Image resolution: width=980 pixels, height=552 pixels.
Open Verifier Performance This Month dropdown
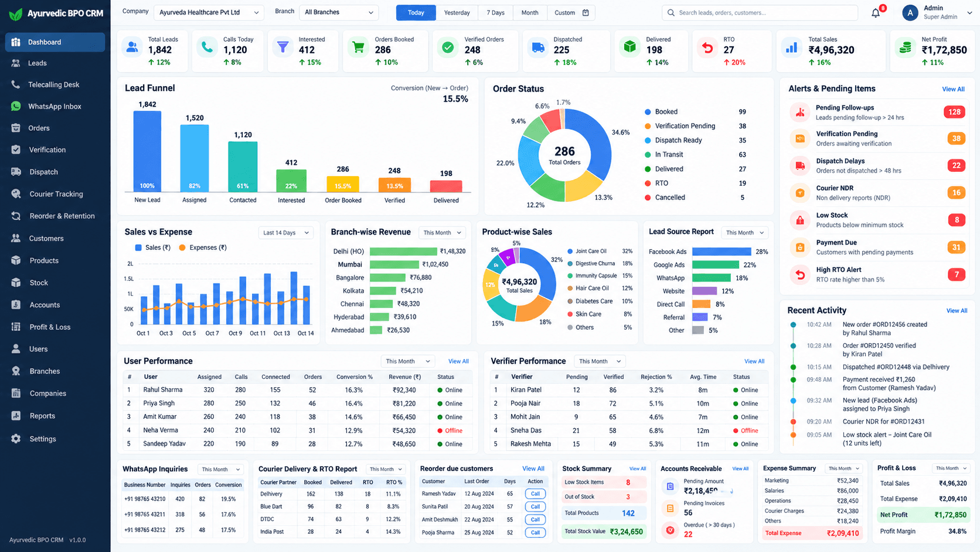[x=599, y=361]
